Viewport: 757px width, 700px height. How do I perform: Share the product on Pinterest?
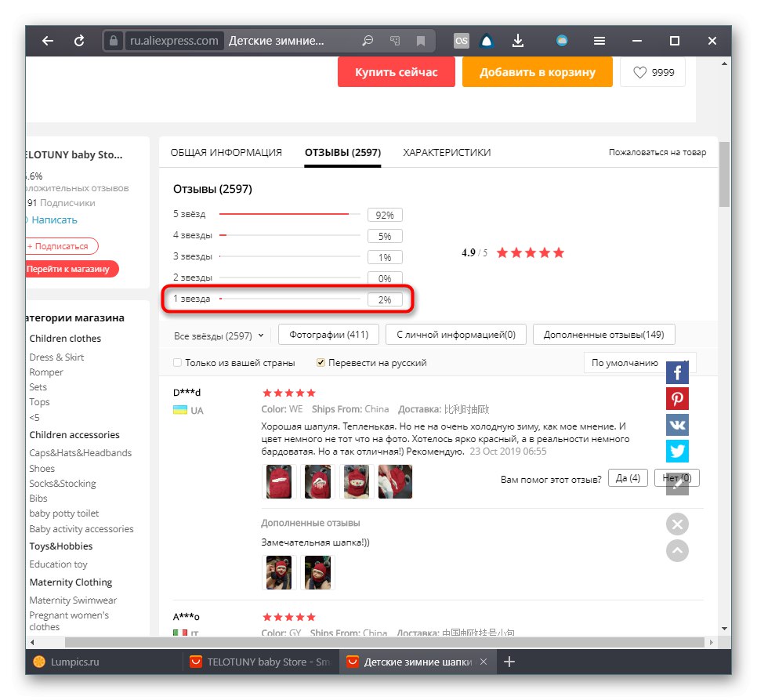coord(677,399)
